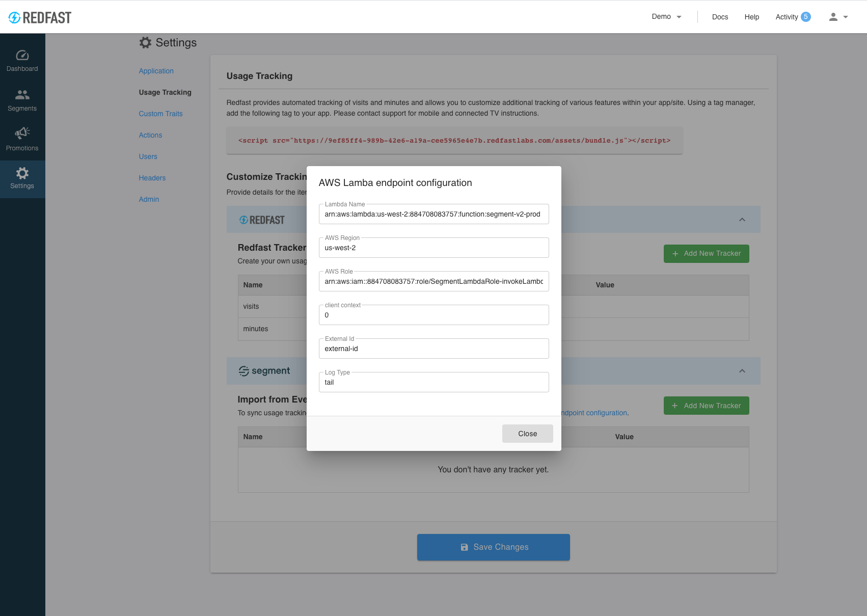Go to Users settings
This screenshot has width=867, height=616.
coord(148,156)
